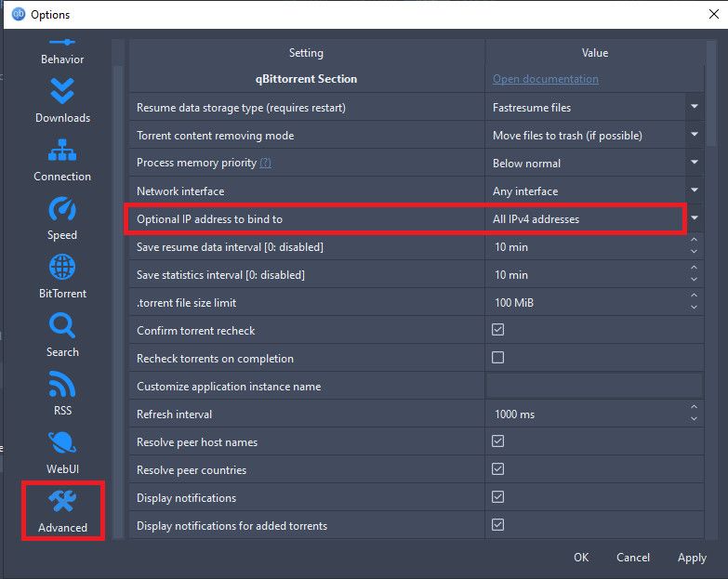Expand Resume data storage type dropdown

tap(695, 107)
